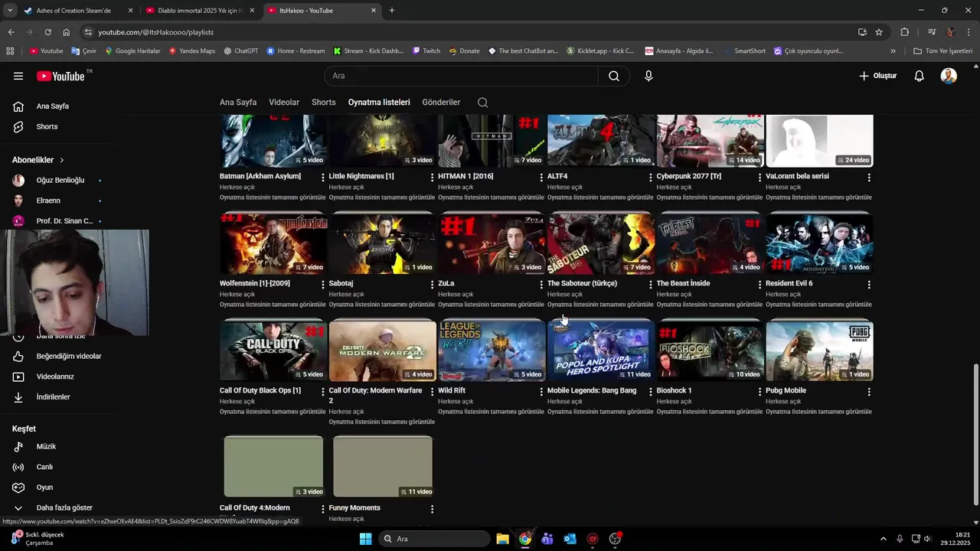The image size is (980, 551).
Task: Open YouTube notifications bell
Action: pos(920,76)
